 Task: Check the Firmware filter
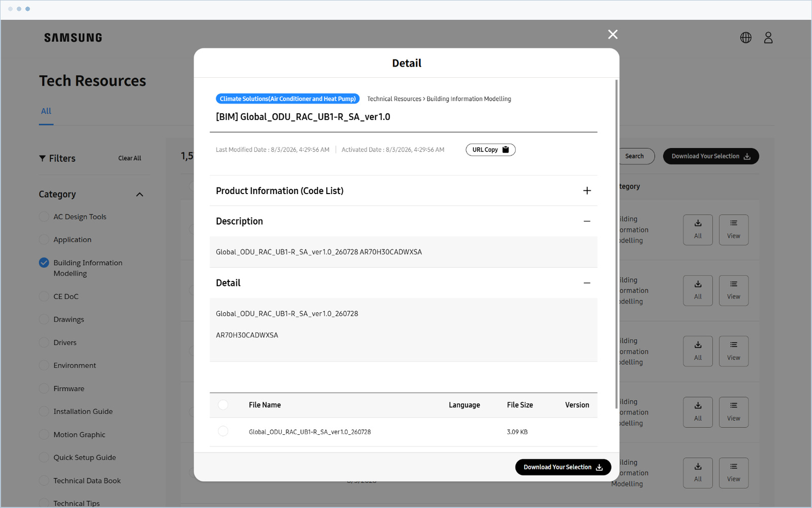[44, 389]
